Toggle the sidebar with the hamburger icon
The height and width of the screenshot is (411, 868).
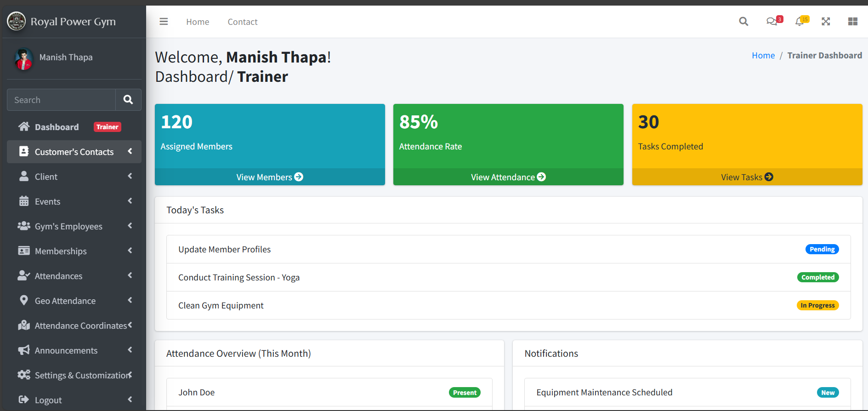click(x=164, y=22)
